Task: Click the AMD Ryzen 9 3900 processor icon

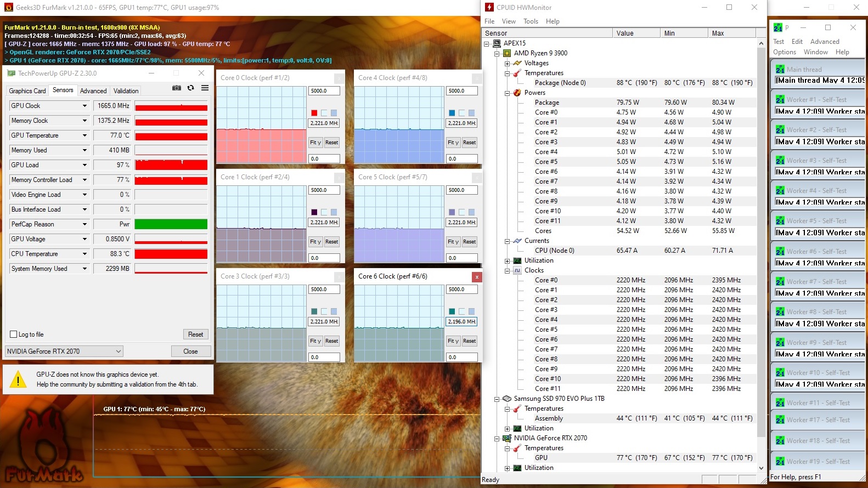Action: (x=507, y=53)
